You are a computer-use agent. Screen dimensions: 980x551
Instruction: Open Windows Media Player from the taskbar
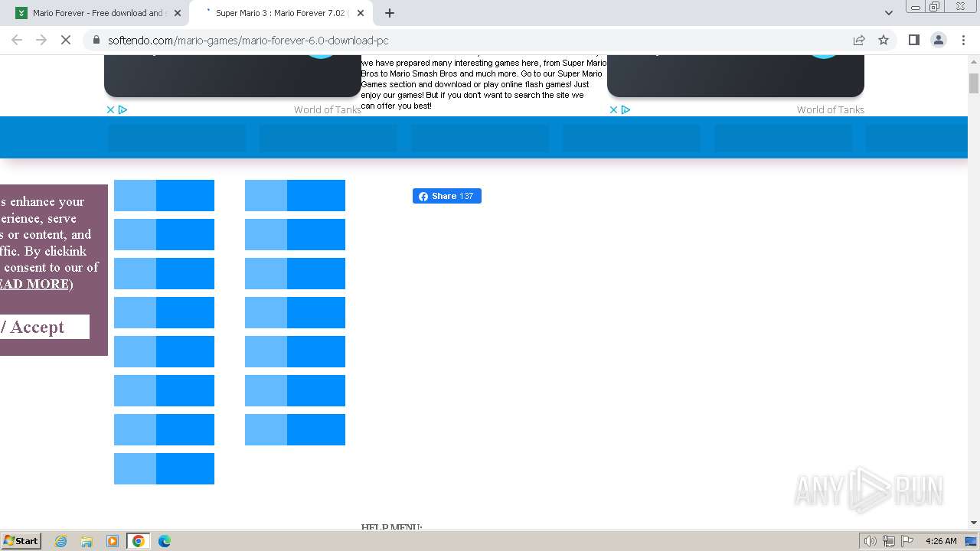(x=113, y=541)
